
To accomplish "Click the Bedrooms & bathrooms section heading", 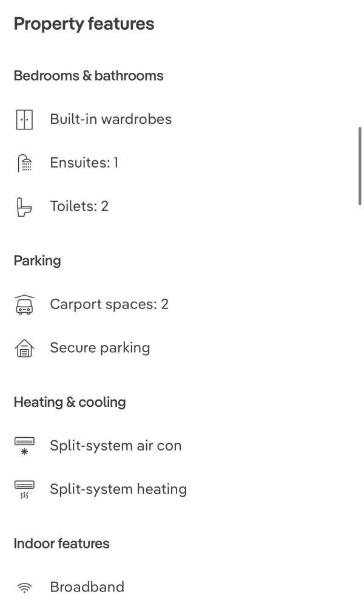I will 89,76.
